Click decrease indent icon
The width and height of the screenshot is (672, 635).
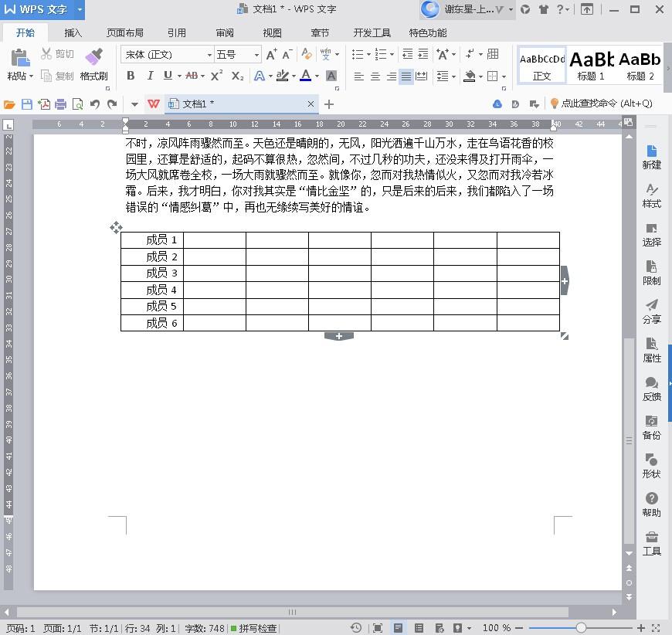pyautogui.click(x=407, y=54)
